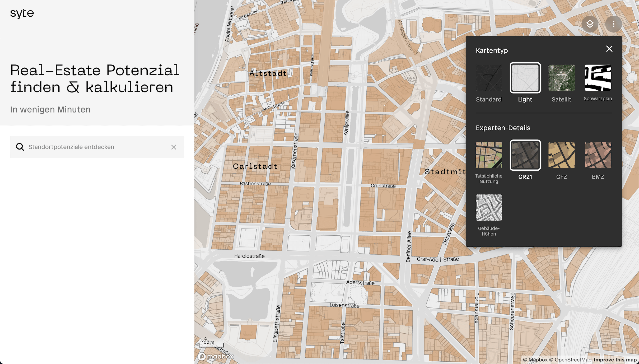
Task: Click the Standortpotenziale entdecken search field
Action: [x=98, y=147]
